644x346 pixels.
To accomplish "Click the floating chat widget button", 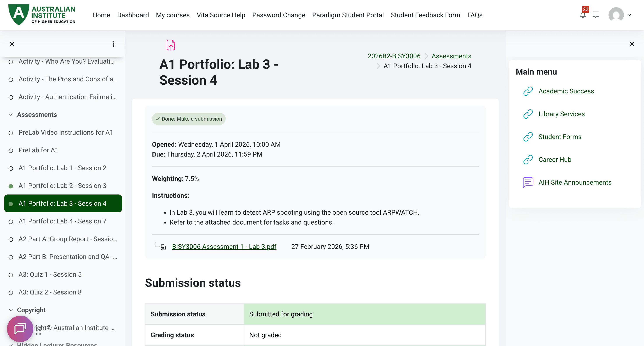I will point(20,328).
